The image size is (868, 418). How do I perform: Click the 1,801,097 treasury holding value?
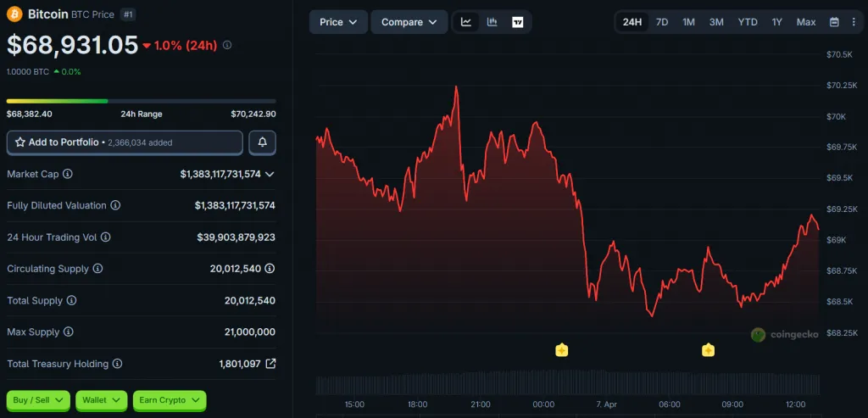pyautogui.click(x=240, y=364)
